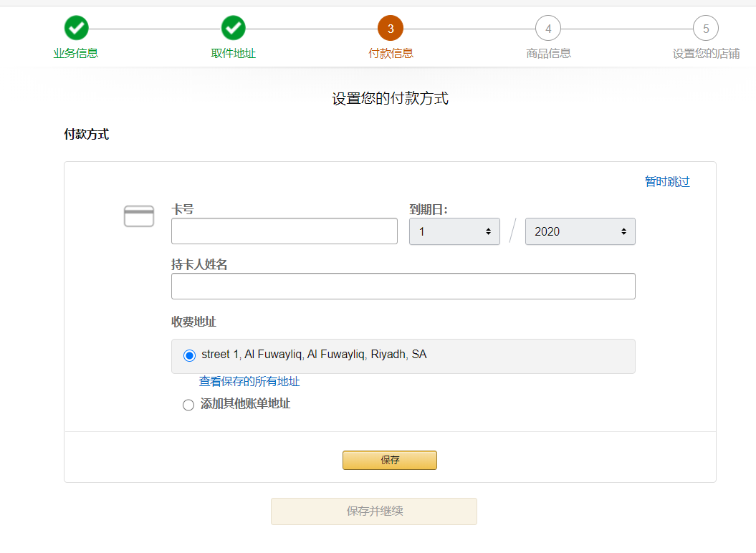This screenshot has height=553, width=756.
Task: Open the expiry month dropdown
Action: tap(454, 231)
